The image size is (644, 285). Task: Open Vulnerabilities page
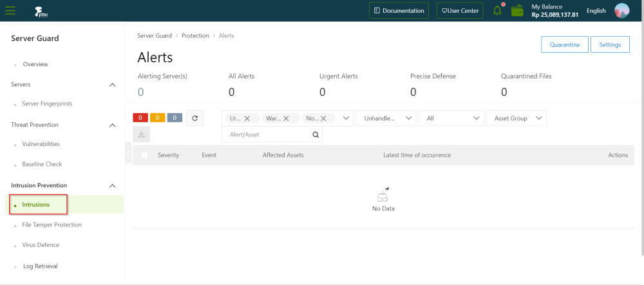coord(41,144)
